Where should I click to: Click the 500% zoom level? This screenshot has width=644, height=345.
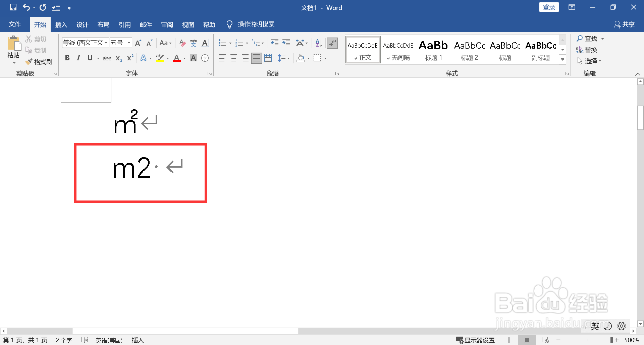(631, 340)
